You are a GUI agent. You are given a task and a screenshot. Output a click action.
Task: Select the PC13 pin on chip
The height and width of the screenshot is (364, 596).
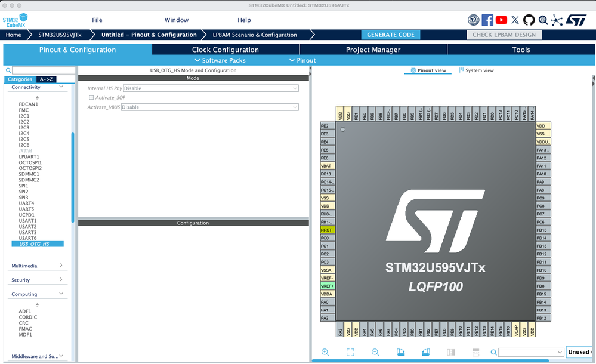click(x=328, y=174)
